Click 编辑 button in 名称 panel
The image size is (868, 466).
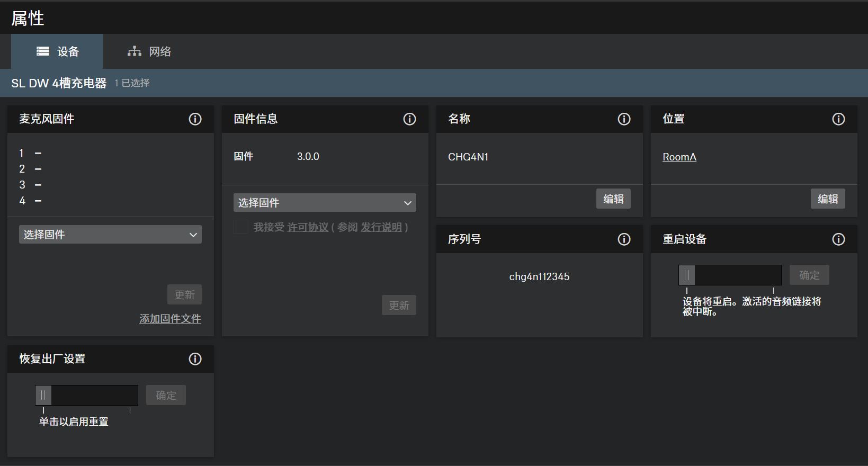coord(613,199)
